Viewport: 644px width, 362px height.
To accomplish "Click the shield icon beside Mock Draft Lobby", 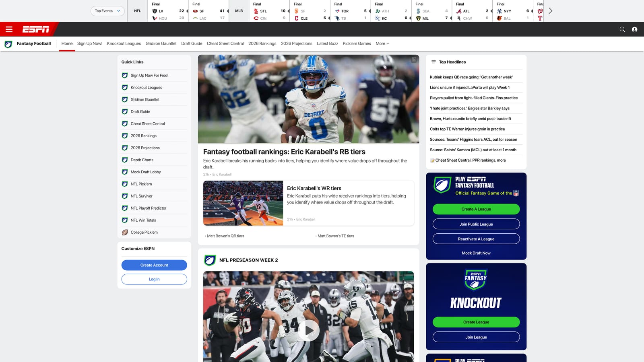I will [x=125, y=172].
